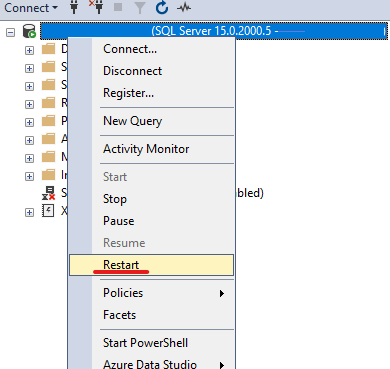Screen dimensions: 390x369
Task: Click the server database icon with green arrow
Action: click(29, 31)
